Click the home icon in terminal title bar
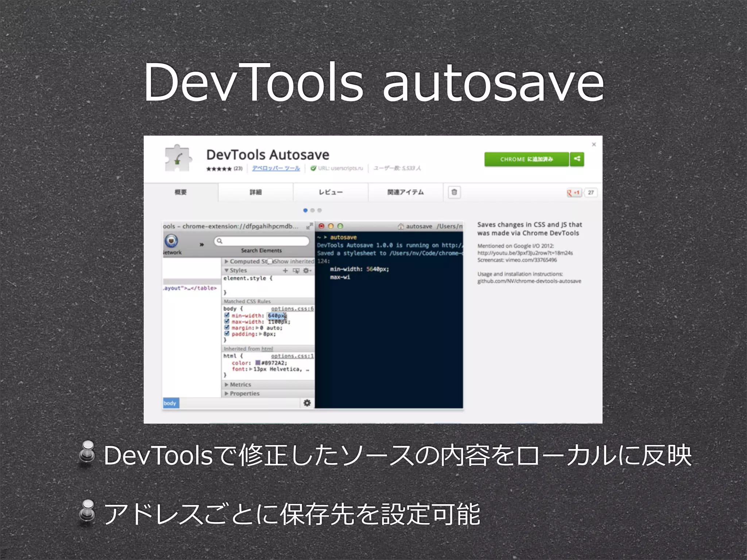The width and height of the screenshot is (747, 560). (401, 226)
